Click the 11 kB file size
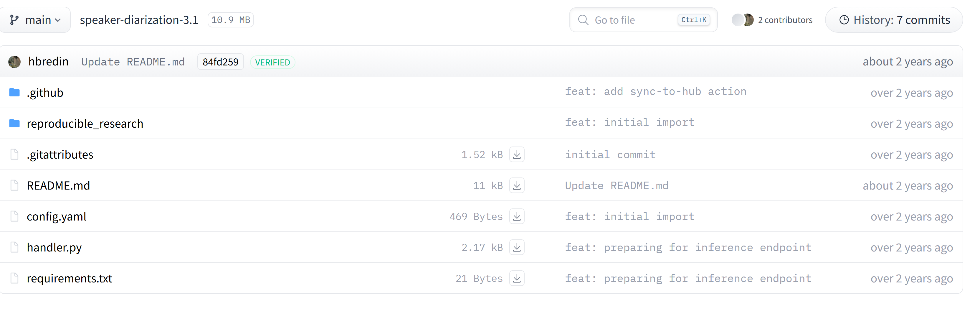 pyautogui.click(x=488, y=185)
